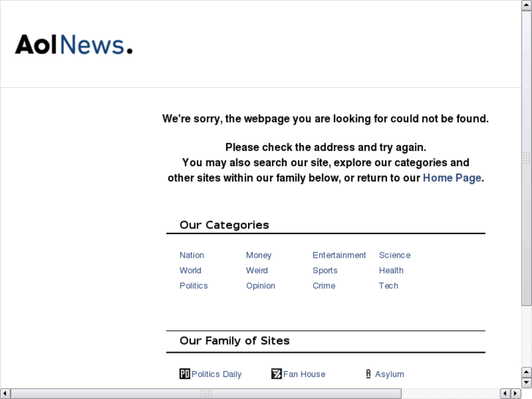Go to the Crime category
Viewport: 532px width, 399px height.
click(323, 286)
